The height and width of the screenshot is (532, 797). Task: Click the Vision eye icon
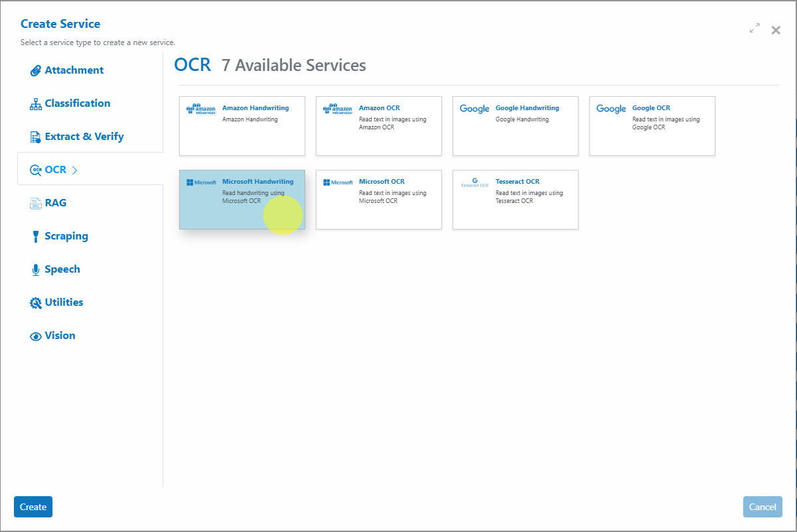(x=36, y=336)
